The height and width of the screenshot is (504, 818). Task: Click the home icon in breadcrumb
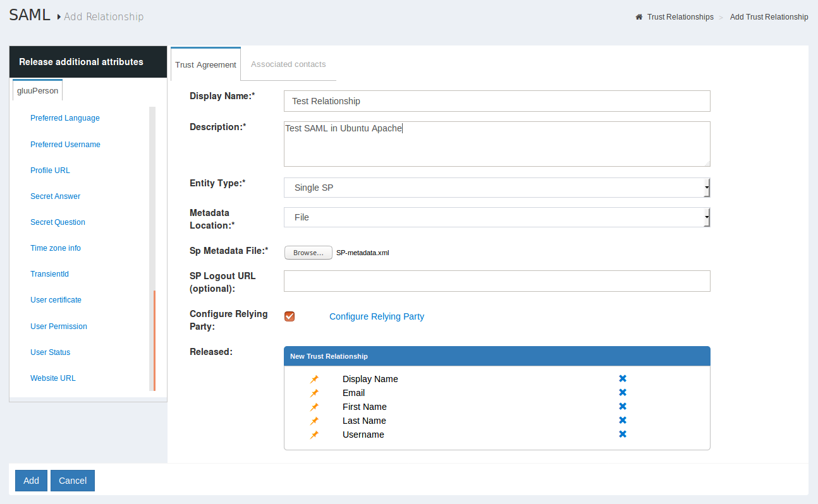tap(639, 17)
